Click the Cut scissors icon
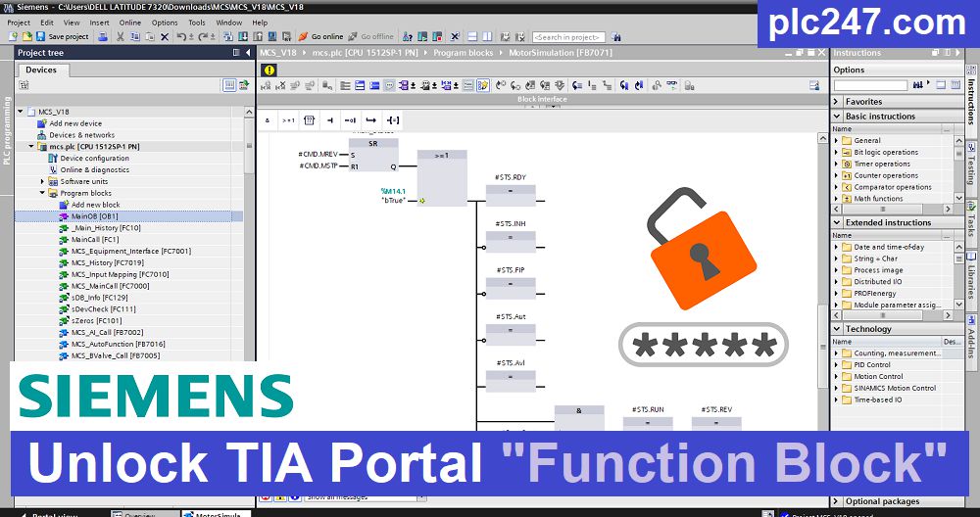 pos(120,37)
